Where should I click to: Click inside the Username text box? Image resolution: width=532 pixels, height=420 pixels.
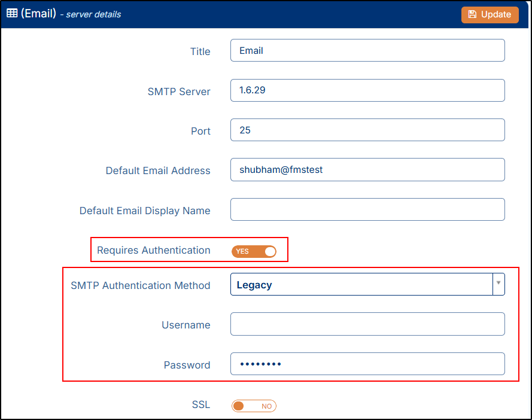pyautogui.click(x=367, y=324)
